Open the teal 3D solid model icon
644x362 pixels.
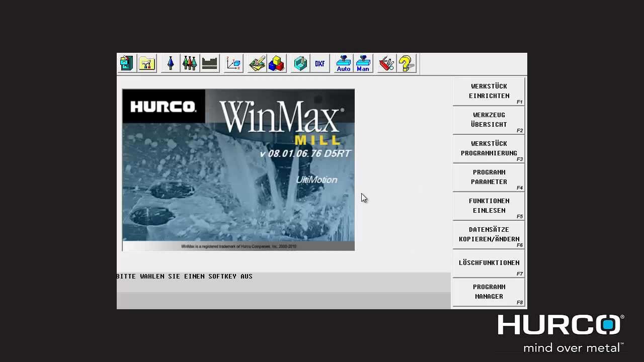pyautogui.click(x=300, y=63)
